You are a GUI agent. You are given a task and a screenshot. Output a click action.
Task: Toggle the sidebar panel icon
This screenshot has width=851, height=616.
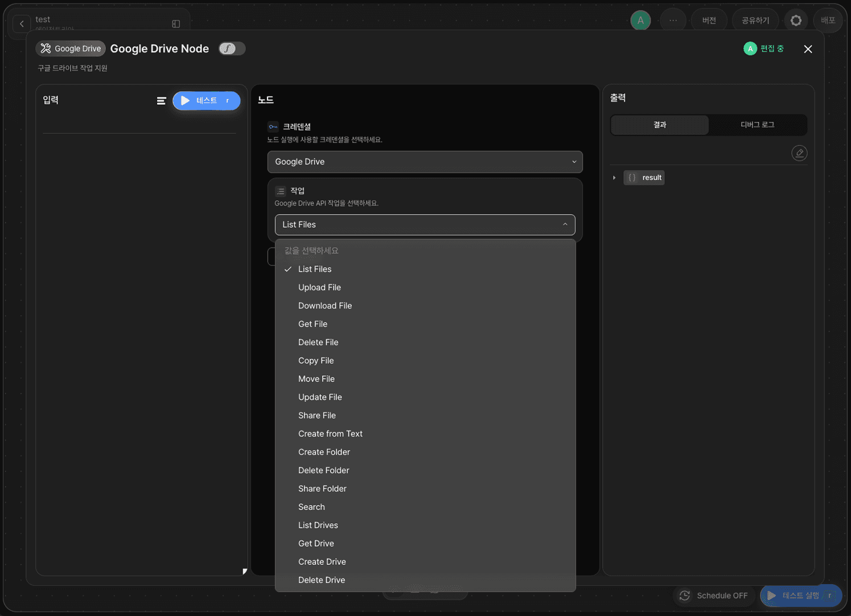click(176, 24)
